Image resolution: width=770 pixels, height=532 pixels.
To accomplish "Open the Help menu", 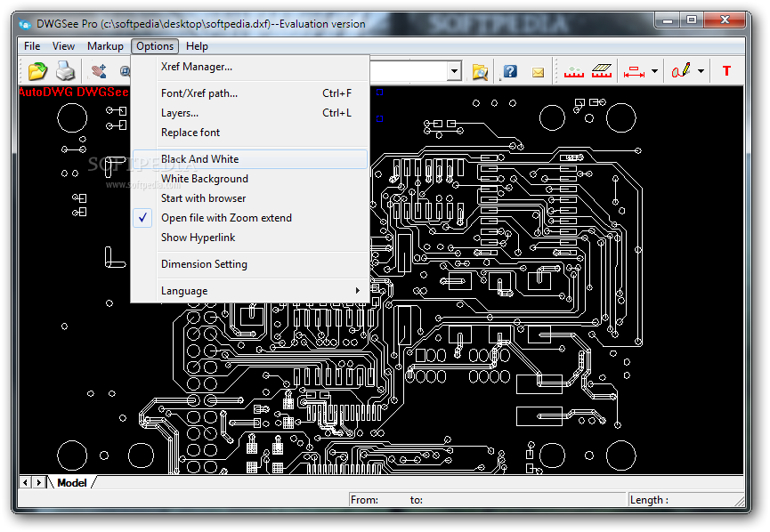I will click(x=197, y=46).
